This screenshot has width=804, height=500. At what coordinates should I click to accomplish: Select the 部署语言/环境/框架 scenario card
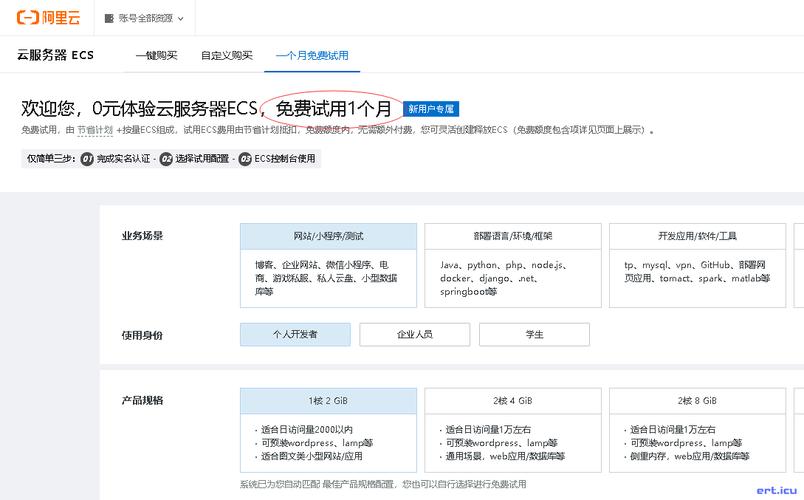pos(513,265)
